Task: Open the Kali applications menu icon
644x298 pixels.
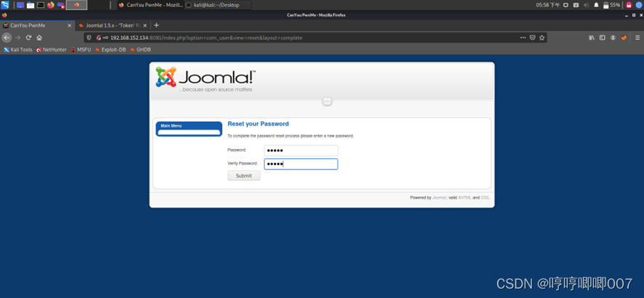Action: [5, 5]
